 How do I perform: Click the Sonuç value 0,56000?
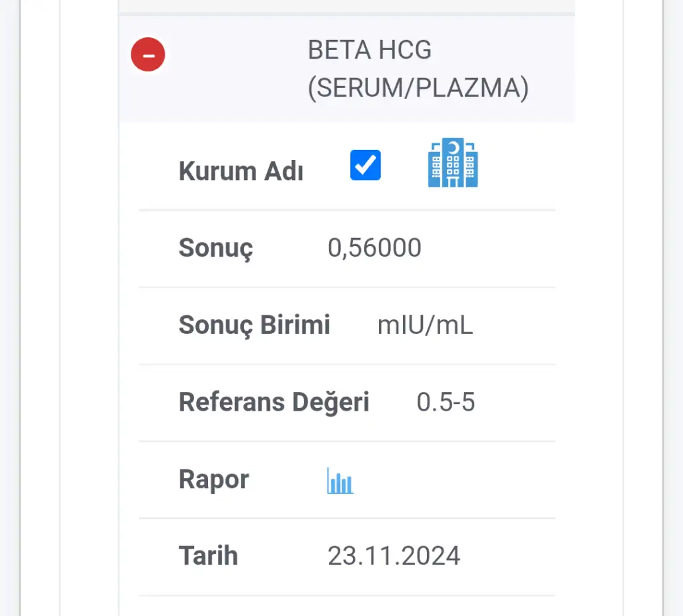pyautogui.click(x=375, y=248)
